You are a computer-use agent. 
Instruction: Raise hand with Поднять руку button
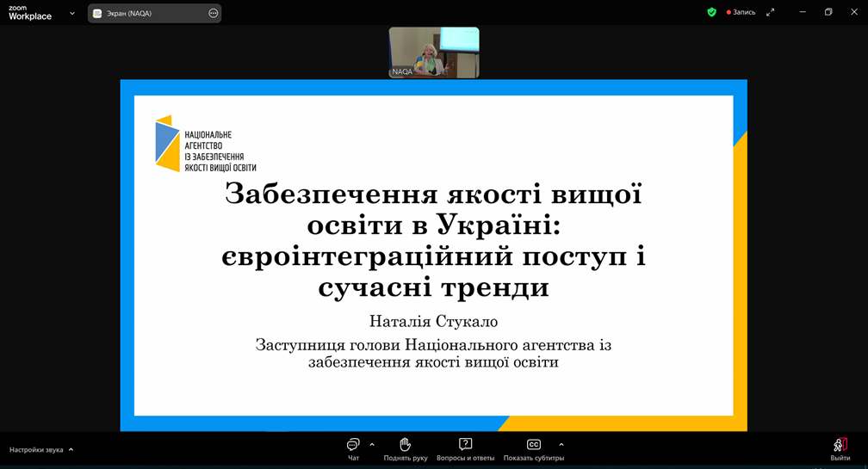[406, 449]
